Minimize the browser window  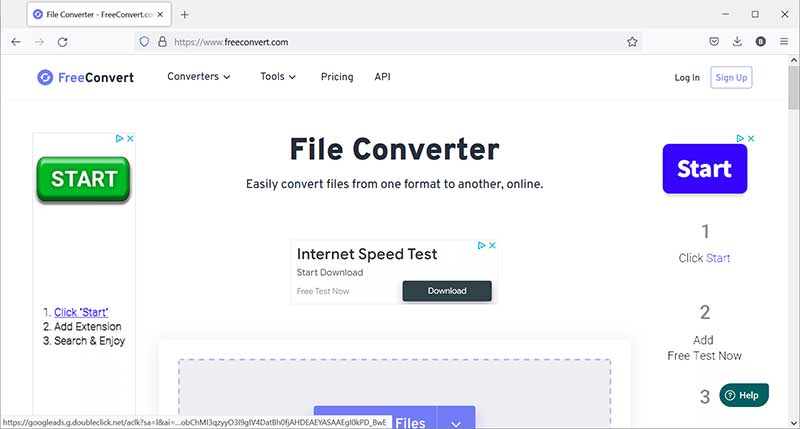point(726,14)
